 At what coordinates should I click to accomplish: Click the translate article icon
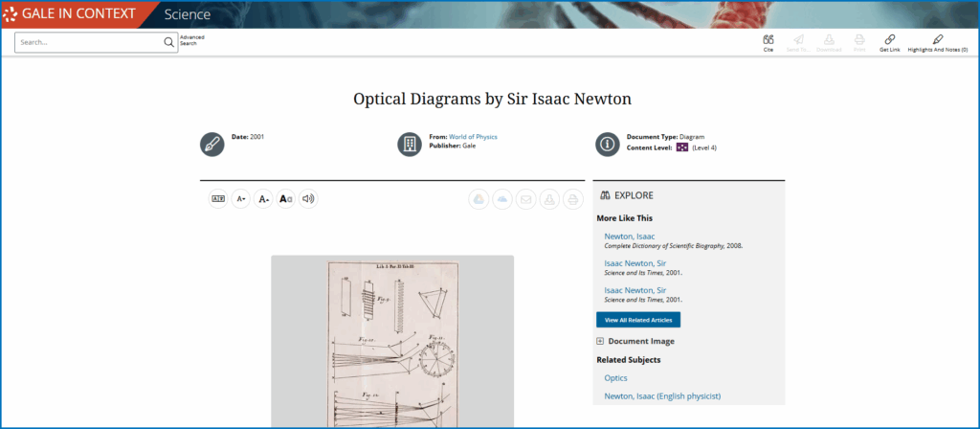(x=218, y=199)
